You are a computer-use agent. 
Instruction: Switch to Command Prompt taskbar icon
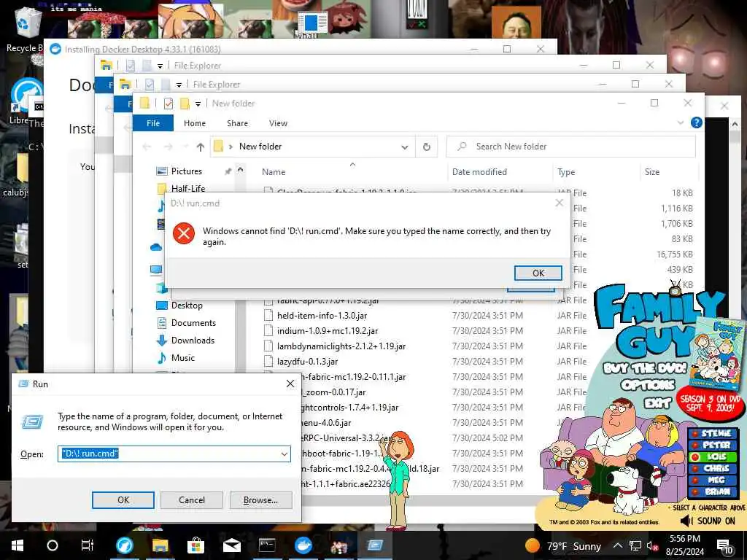[x=267, y=545]
